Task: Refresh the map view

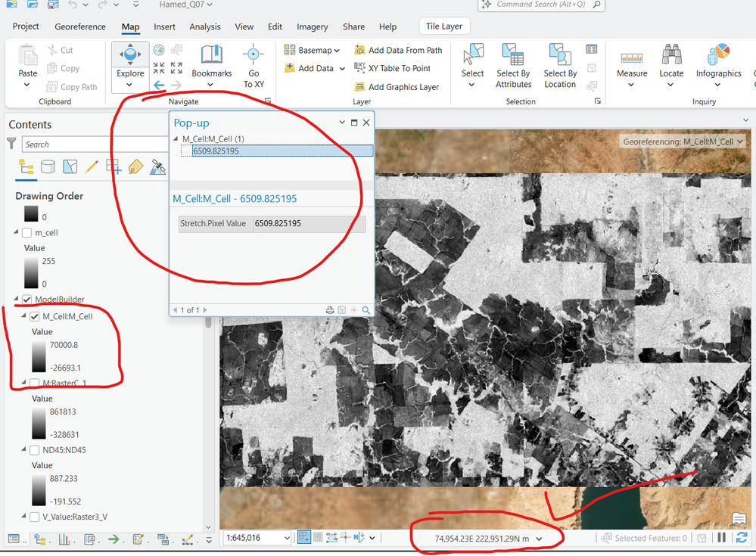Action: coord(742,538)
